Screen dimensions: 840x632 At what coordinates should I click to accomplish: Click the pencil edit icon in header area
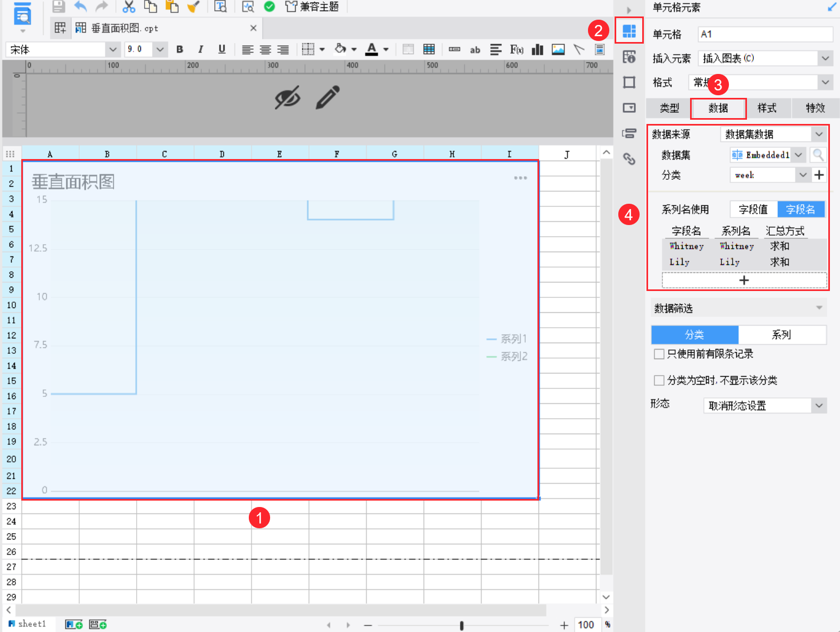[327, 97]
